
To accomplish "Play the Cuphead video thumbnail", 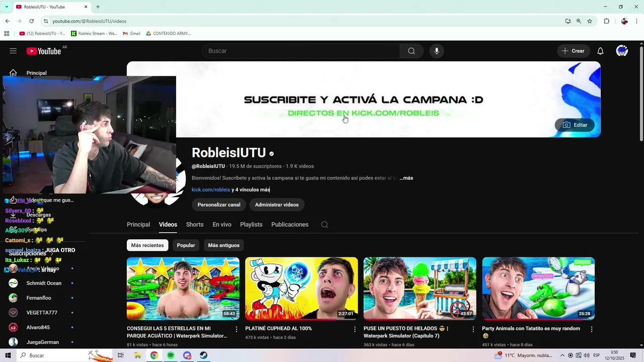I will click(301, 289).
